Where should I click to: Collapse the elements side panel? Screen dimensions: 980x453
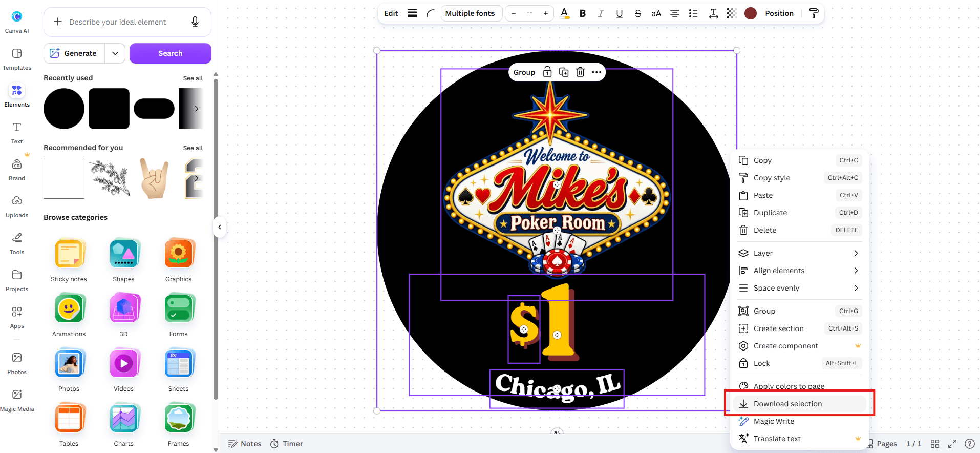click(x=220, y=227)
